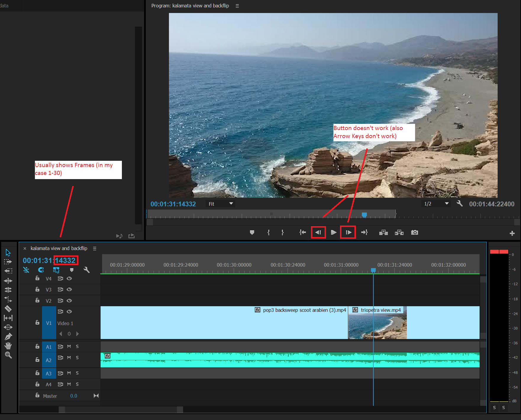Open the Fit zoom level dropdown
521x420 pixels.
coord(220,204)
